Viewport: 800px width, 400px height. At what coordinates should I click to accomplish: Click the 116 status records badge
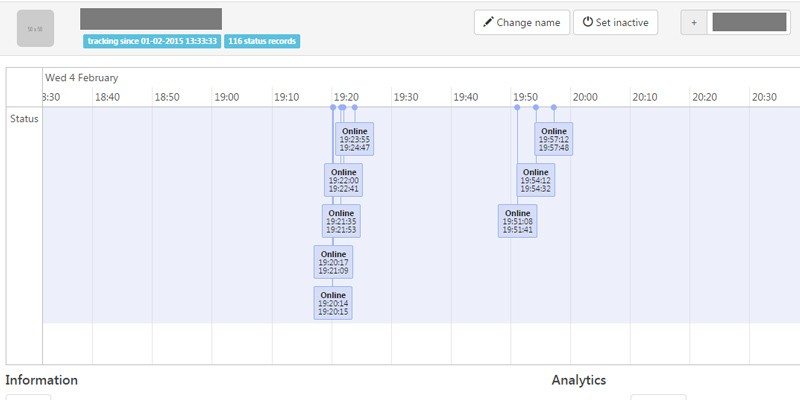pos(262,41)
